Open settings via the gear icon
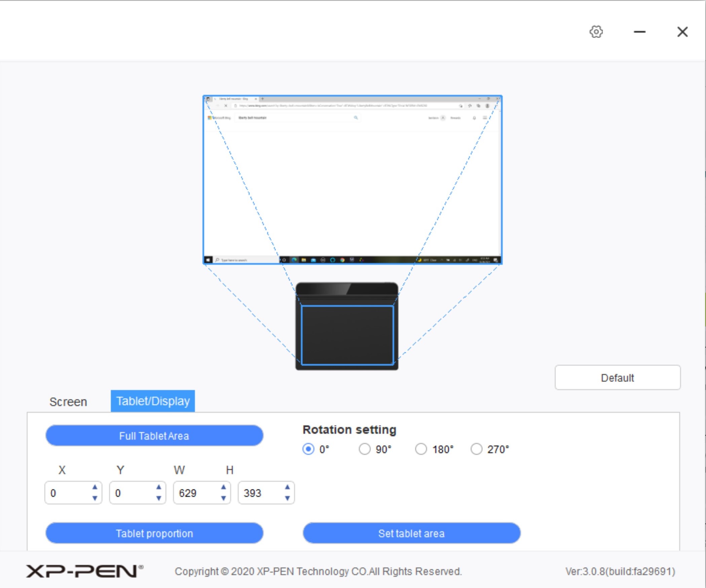706x588 pixels. pyautogui.click(x=596, y=32)
